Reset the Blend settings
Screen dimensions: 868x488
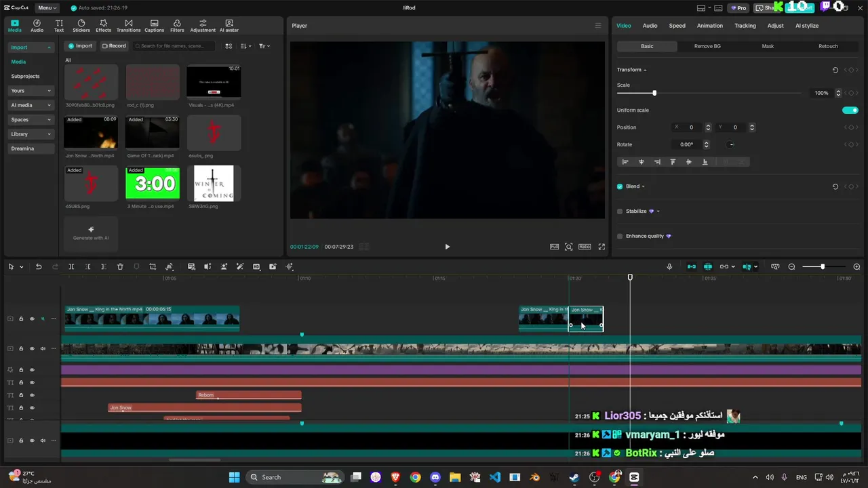pos(835,186)
